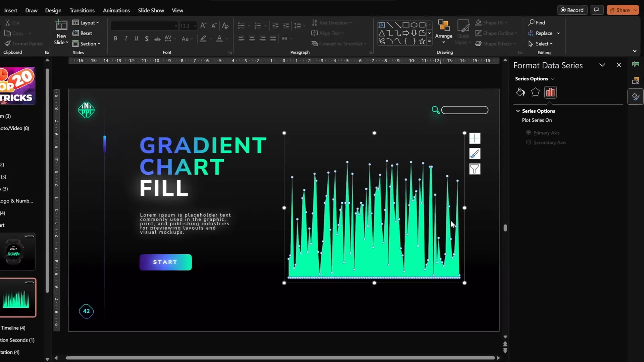Expand the Timeline (4) section

point(13,328)
